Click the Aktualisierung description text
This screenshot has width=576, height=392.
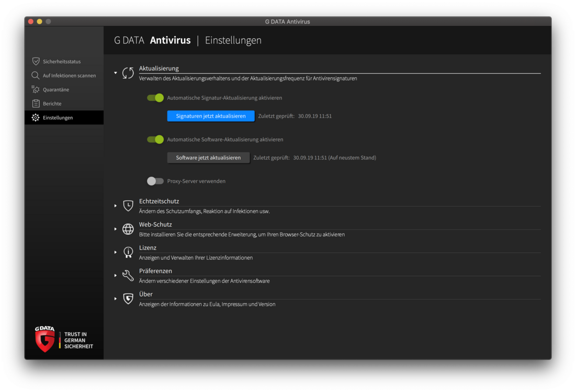coord(248,78)
